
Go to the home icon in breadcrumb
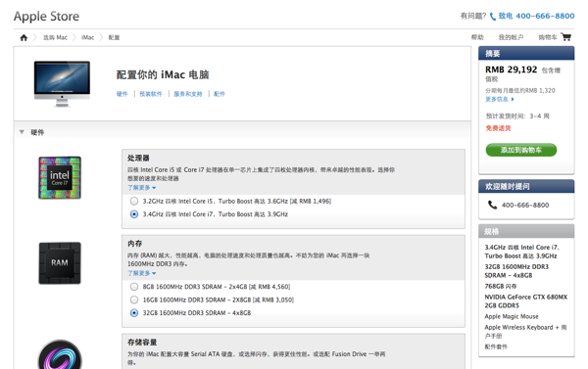point(24,37)
